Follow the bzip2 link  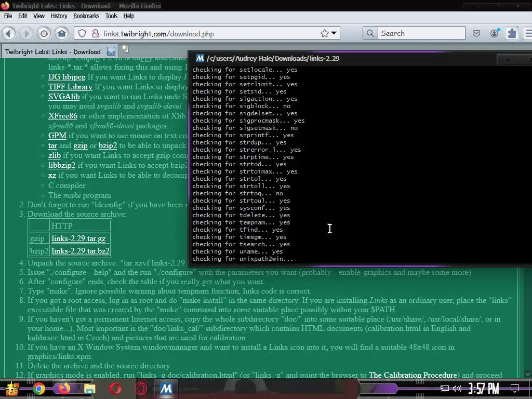(108, 146)
